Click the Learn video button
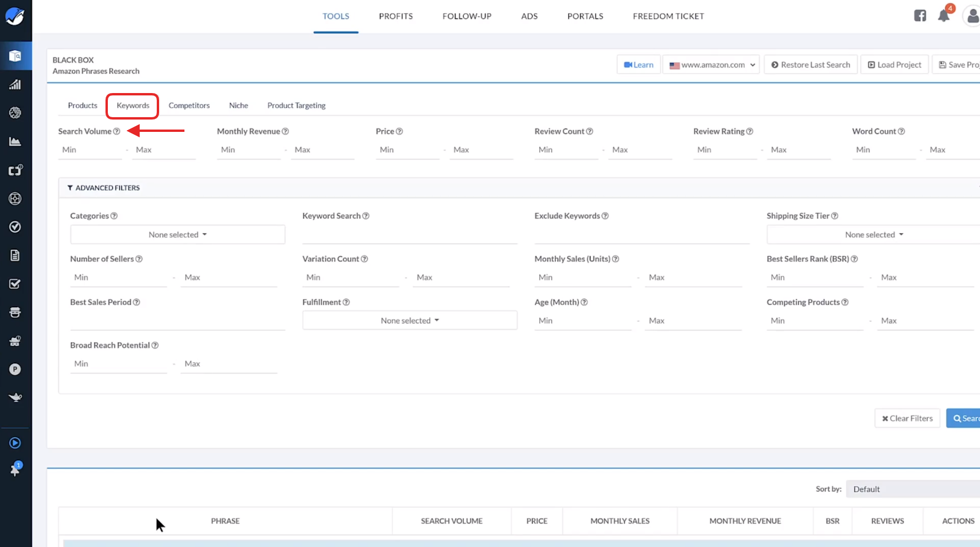The width and height of the screenshot is (980, 547). pos(639,65)
